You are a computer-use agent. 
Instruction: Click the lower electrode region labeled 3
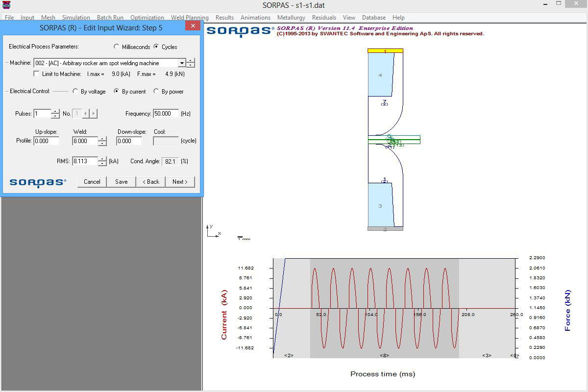coord(380,206)
